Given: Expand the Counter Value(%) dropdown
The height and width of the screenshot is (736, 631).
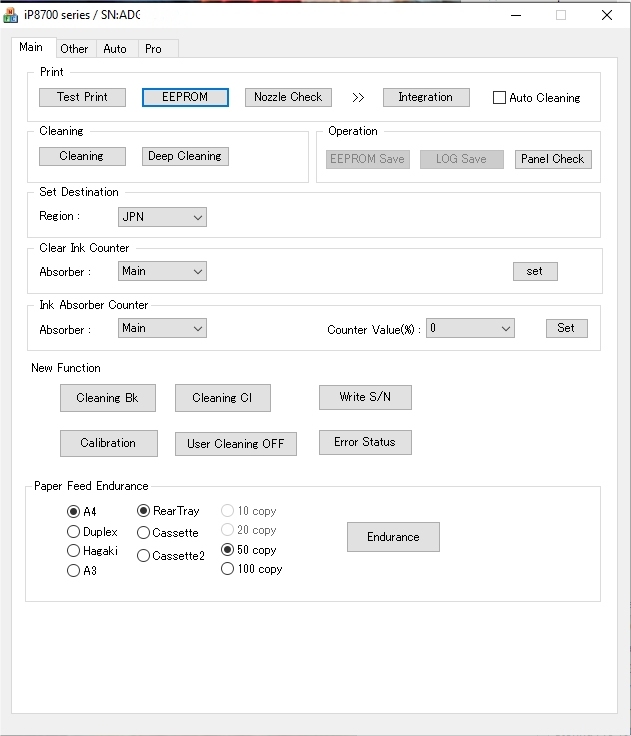Looking at the screenshot, I should click(x=470, y=328).
